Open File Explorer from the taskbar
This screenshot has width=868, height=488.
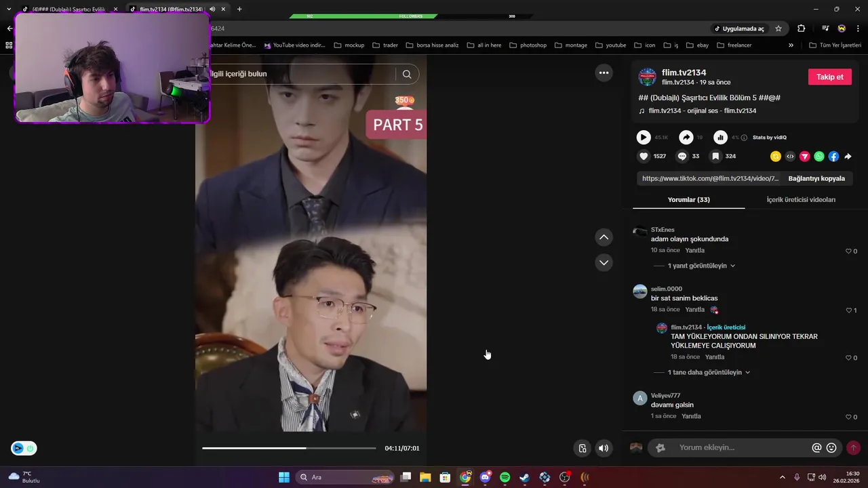425,477
